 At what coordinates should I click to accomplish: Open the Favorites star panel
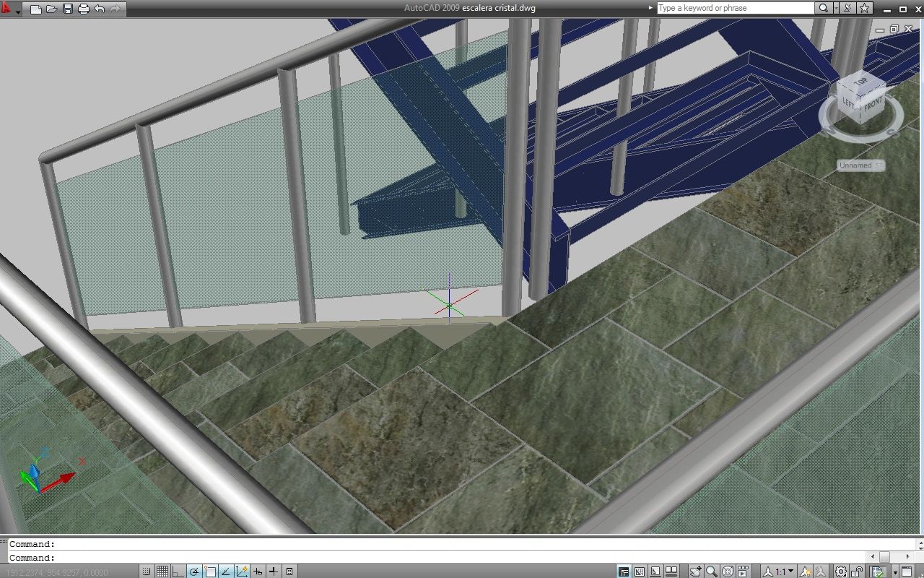pyautogui.click(x=865, y=8)
